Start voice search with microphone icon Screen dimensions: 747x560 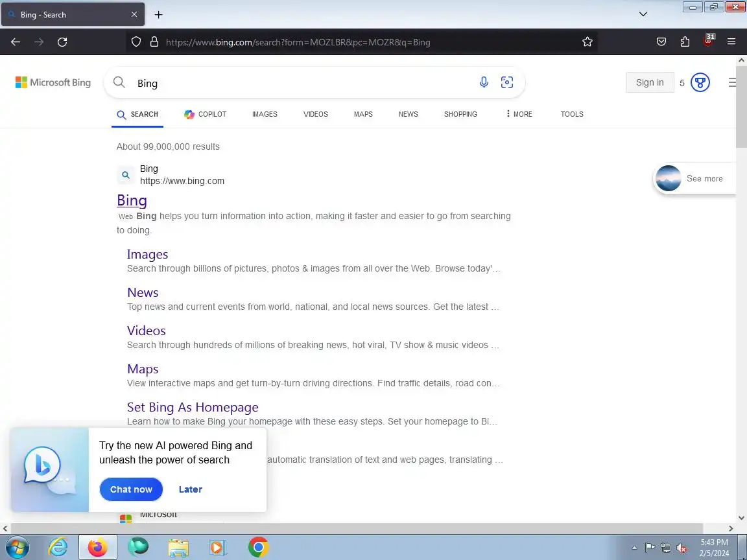484,82
